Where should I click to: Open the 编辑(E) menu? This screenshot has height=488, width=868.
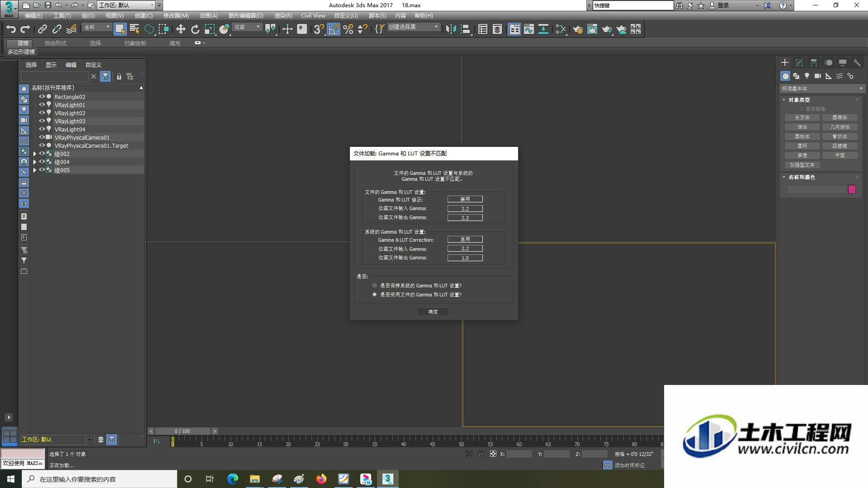[33, 15]
